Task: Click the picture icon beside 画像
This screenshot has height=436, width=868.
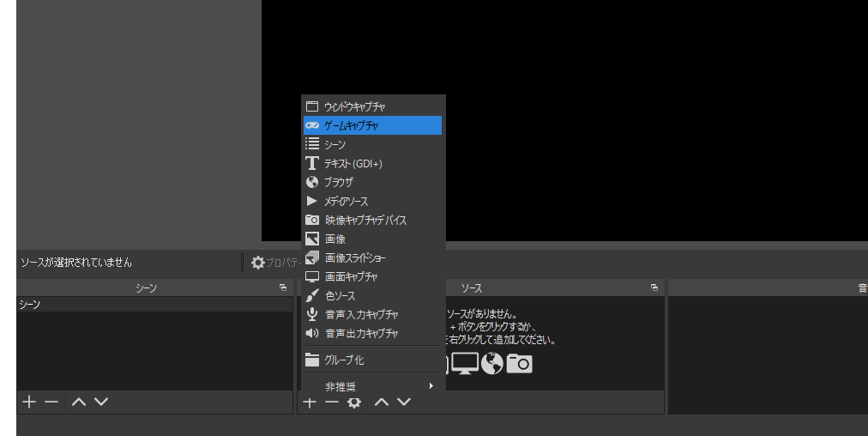Action: coord(312,239)
